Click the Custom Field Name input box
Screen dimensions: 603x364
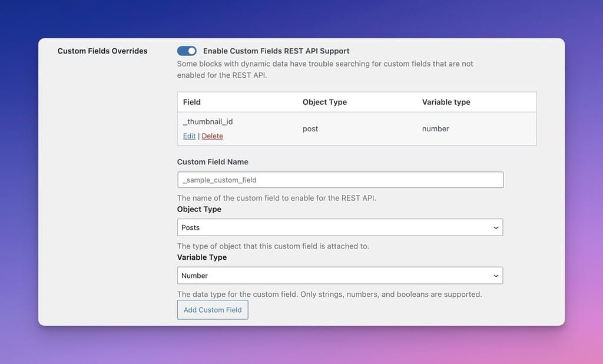340,179
